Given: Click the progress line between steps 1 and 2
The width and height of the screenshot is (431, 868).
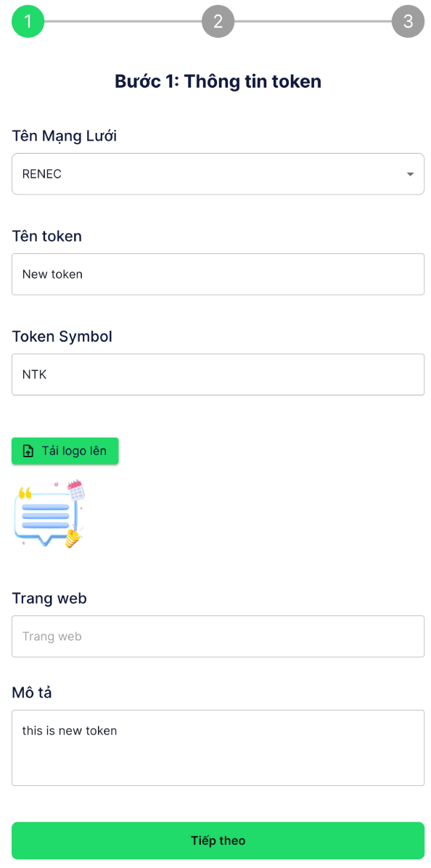Looking at the screenshot, I should [123, 21].
